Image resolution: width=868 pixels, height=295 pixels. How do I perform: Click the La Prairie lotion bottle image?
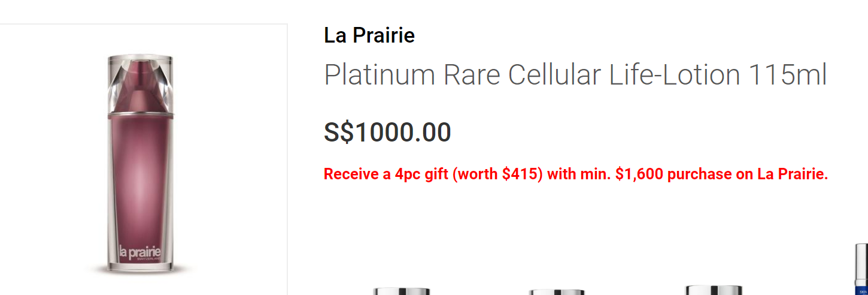click(140, 162)
